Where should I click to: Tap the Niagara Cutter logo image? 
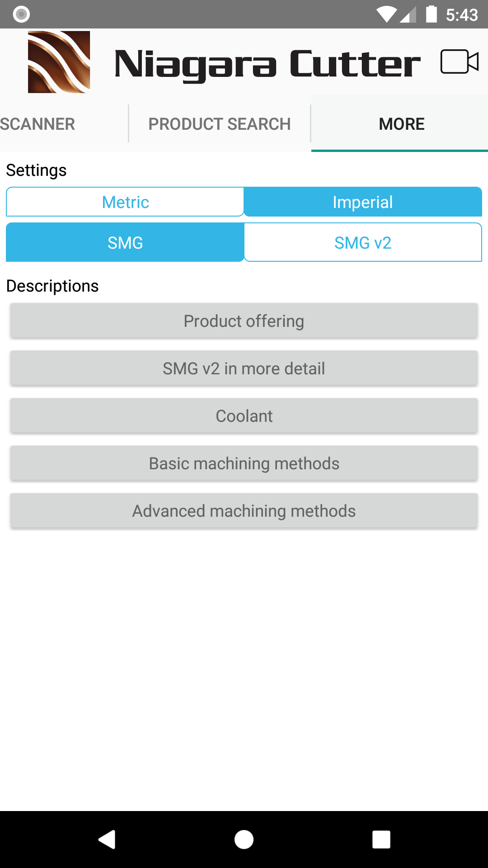point(59,62)
